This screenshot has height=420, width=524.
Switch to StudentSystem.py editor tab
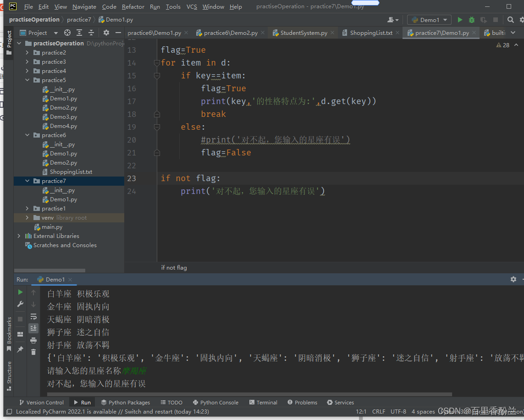tap(303, 33)
